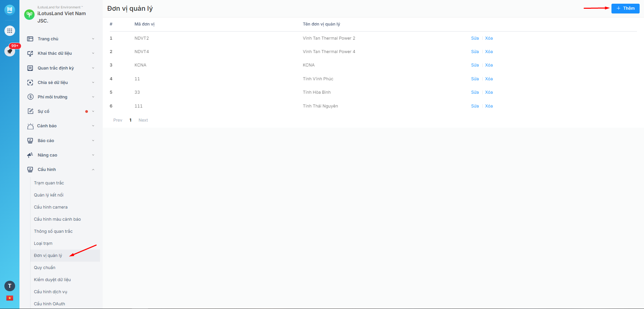Click Sửa for Vinh Tan Thermal Power 4
The height and width of the screenshot is (309, 644).
pyautogui.click(x=475, y=52)
